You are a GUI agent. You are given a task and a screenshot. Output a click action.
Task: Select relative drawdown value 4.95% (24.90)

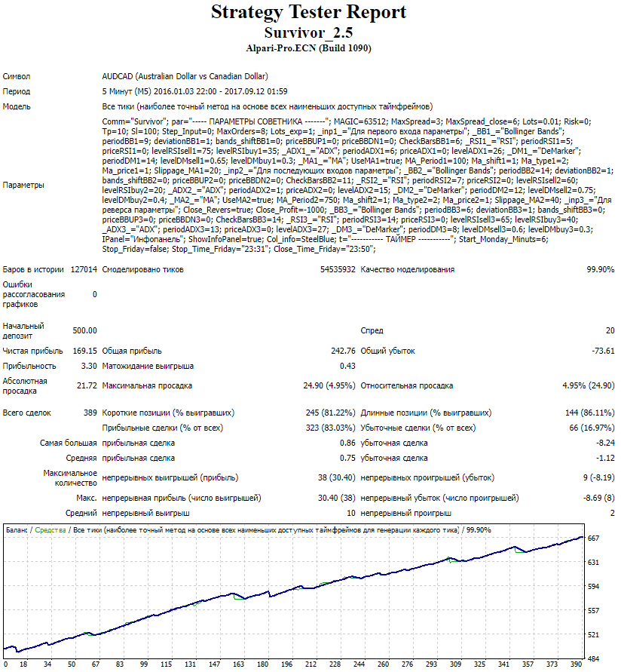coord(589,385)
